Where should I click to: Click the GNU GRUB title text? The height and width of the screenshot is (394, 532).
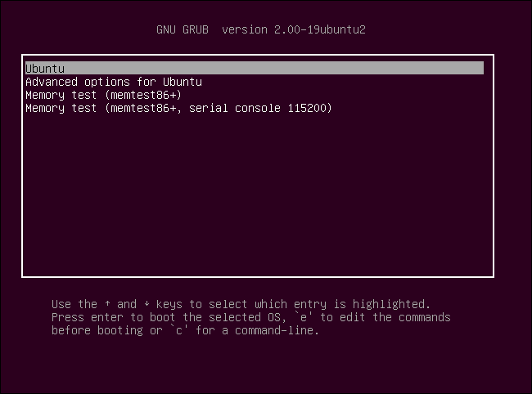click(x=183, y=30)
